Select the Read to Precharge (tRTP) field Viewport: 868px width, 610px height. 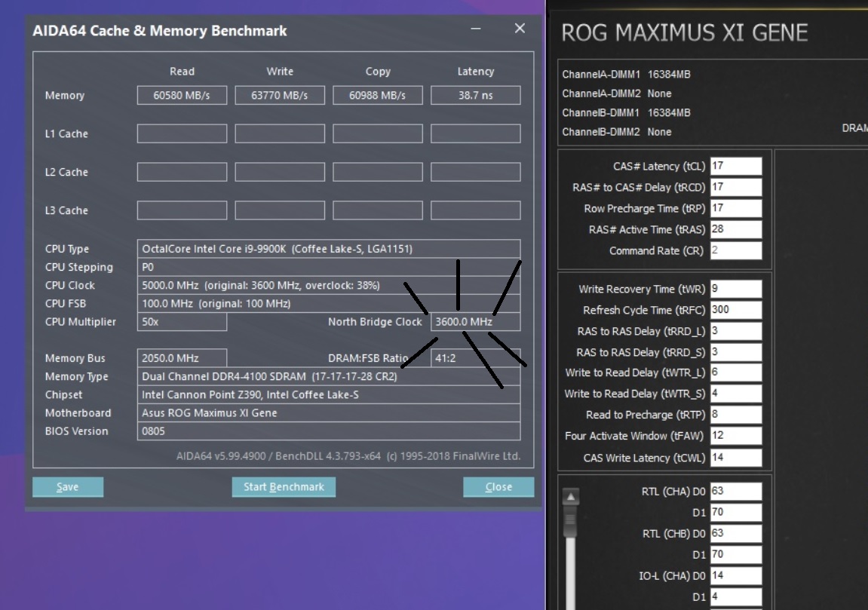tap(736, 415)
